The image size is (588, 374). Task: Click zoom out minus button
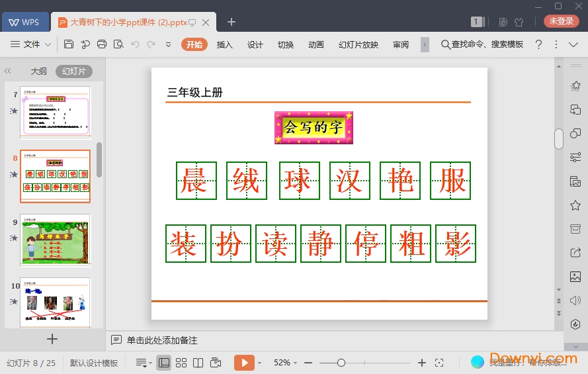(x=308, y=363)
